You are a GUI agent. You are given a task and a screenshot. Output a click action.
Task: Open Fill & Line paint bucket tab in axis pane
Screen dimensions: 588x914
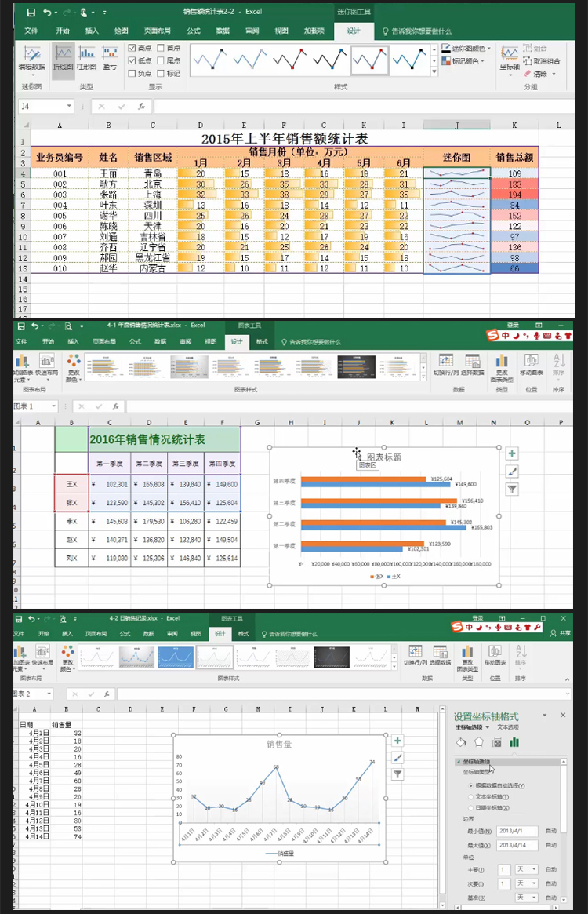pyautogui.click(x=461, y=742)
